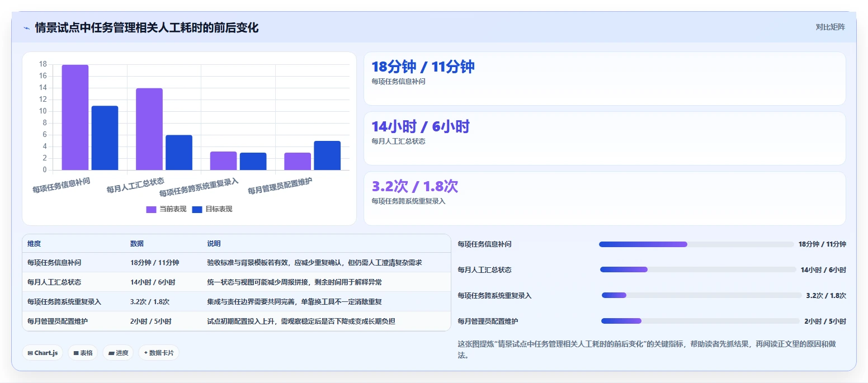This screenshot has height=383, width=868.
Task: Toggle the 当前表现 legend swatch
Action: 151,209
